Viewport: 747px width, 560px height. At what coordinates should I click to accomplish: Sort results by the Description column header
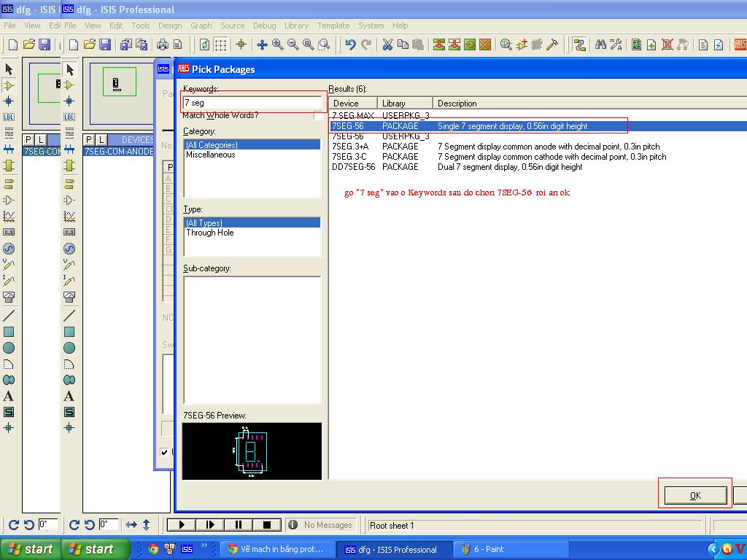click(589, 104)
